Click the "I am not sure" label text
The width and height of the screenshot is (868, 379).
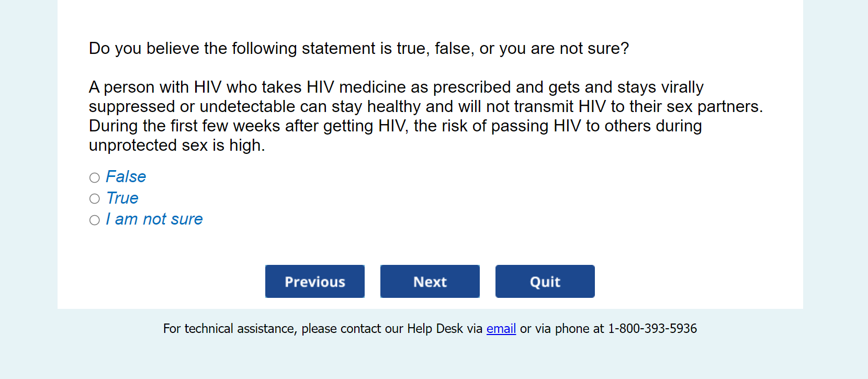[x=154, y=219]
